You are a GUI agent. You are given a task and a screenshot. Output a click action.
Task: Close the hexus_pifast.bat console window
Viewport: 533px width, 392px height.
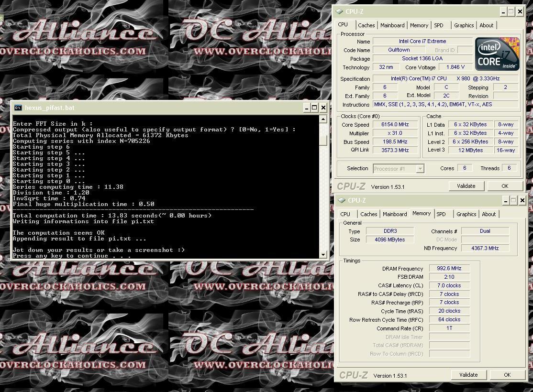point(323,108)
